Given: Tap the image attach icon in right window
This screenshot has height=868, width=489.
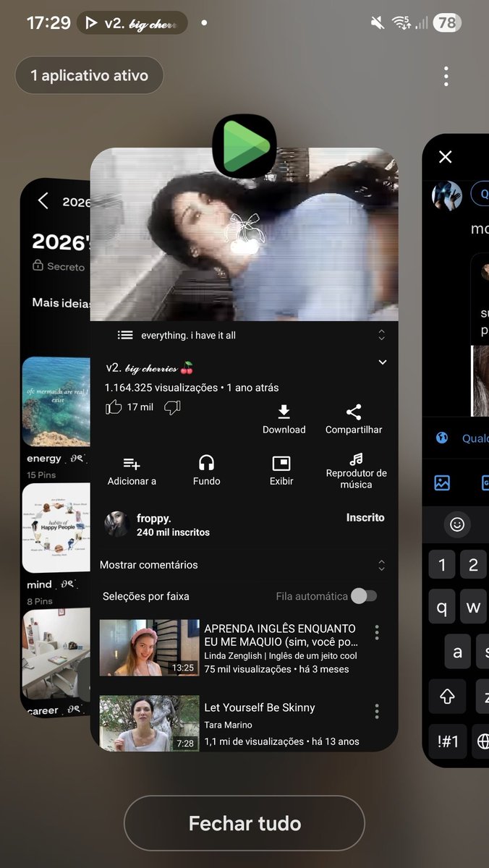Looking at the screenshot, I should [442, 483].
